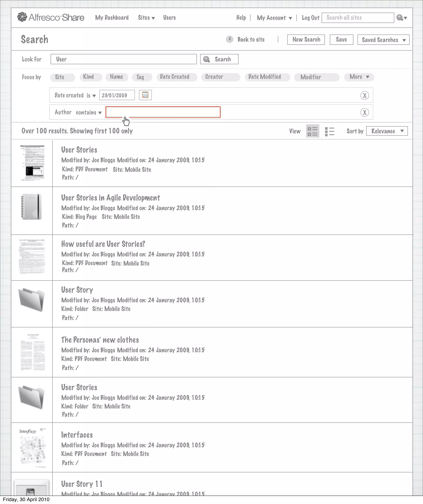
Task: Open My Dashboard from top navigation
Action: click(x=112, y=18)
